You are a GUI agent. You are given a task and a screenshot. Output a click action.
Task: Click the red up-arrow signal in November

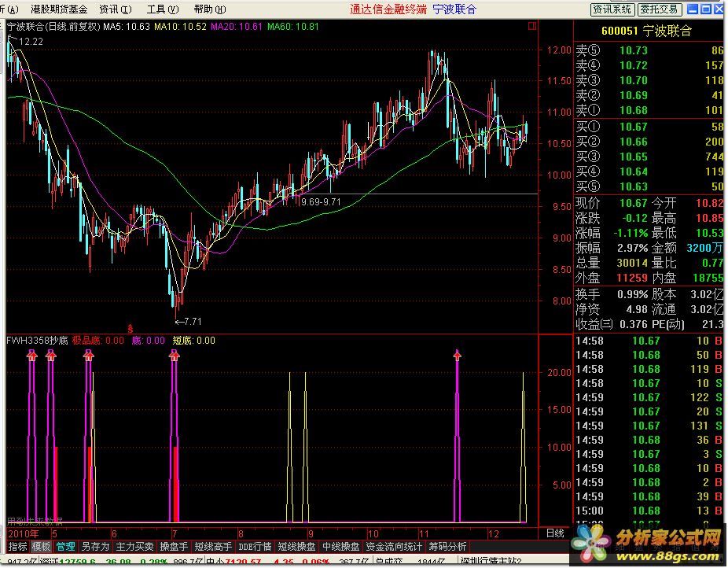point(458,356)
